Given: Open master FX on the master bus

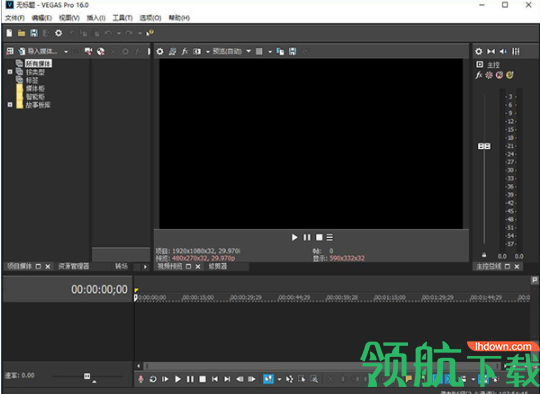Looking at the screenshot, I should tap(479, 75).
